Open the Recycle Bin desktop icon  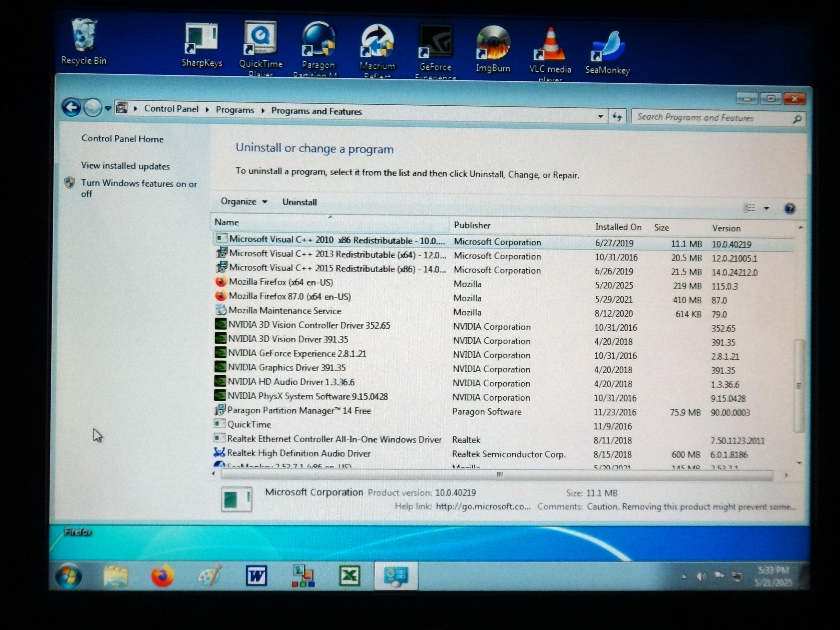(x=84, y=42)
